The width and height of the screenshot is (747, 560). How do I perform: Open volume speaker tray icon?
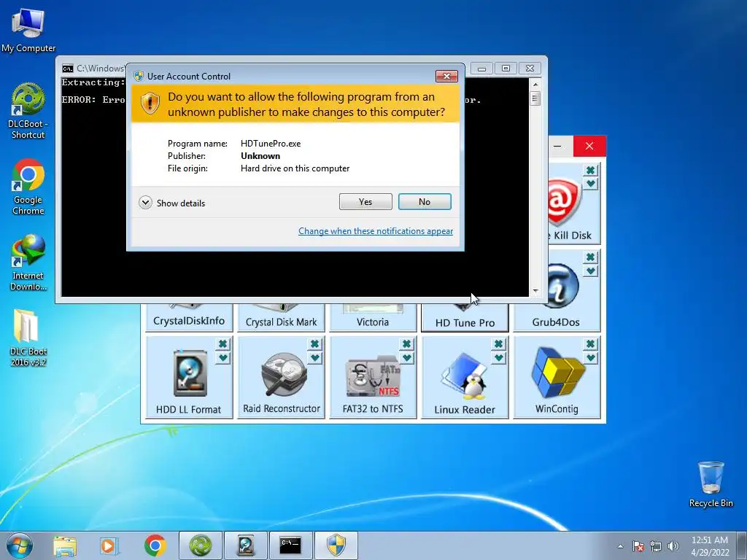pos(673,546)
